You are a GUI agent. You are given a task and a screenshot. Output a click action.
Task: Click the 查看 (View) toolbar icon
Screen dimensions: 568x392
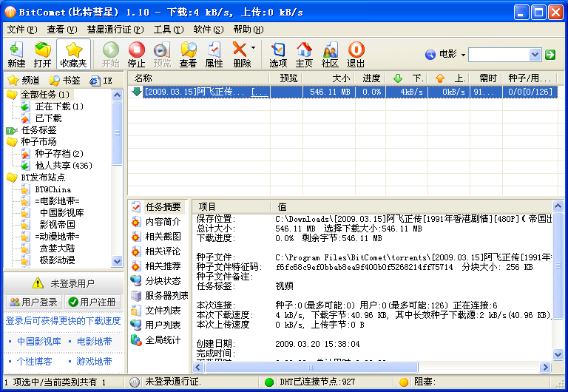(x=189, y=54)
